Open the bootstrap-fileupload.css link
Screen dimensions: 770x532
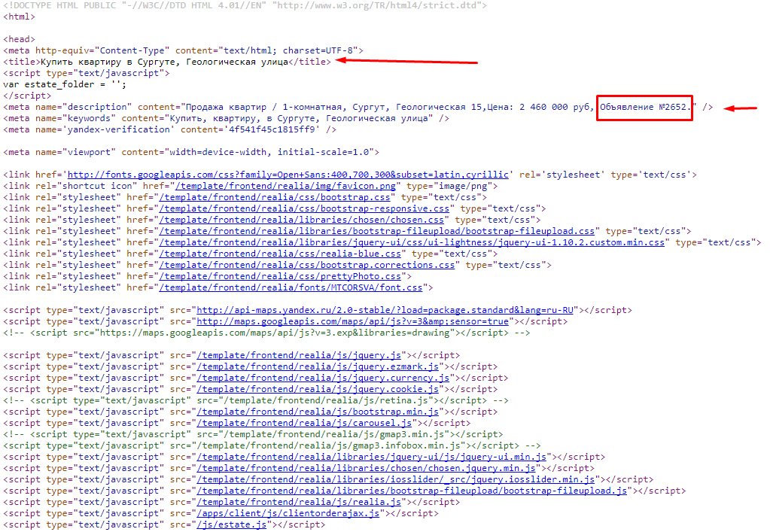pos(376,231)
